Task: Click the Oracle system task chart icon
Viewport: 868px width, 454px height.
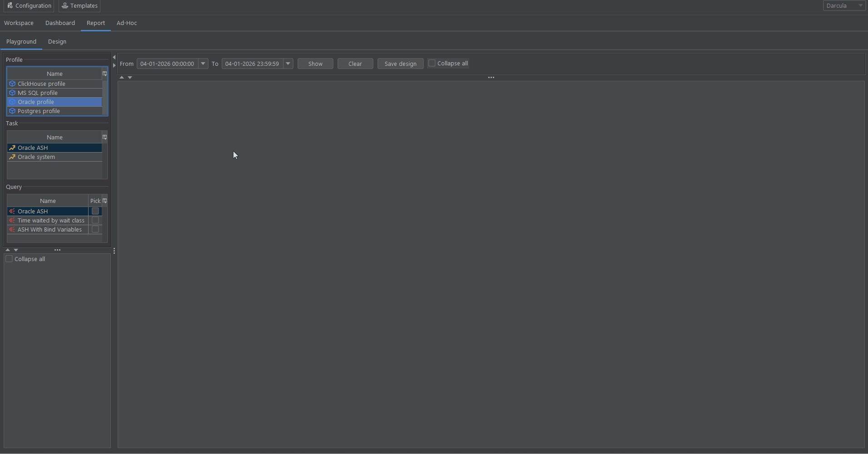Action: (x=12, y=157)
